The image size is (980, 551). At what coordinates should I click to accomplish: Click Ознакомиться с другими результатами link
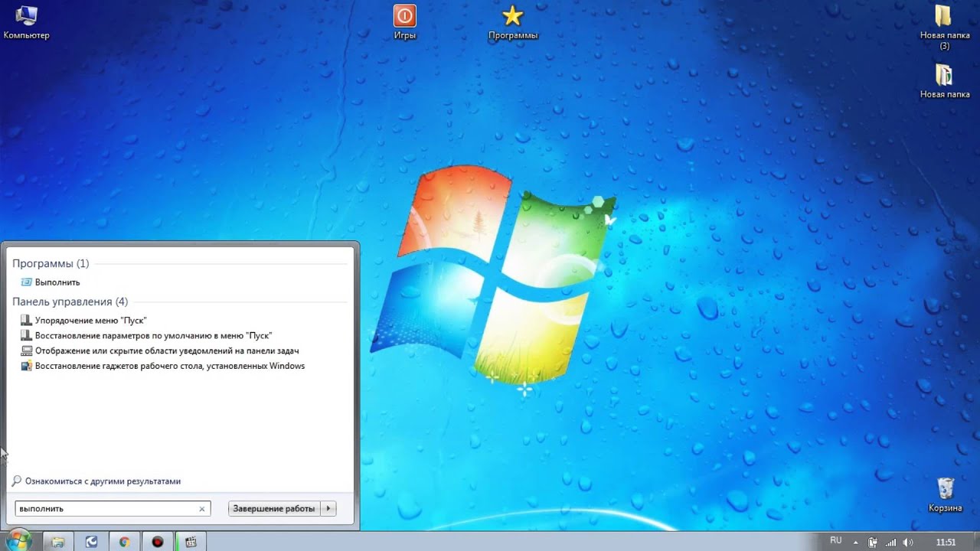103,481
